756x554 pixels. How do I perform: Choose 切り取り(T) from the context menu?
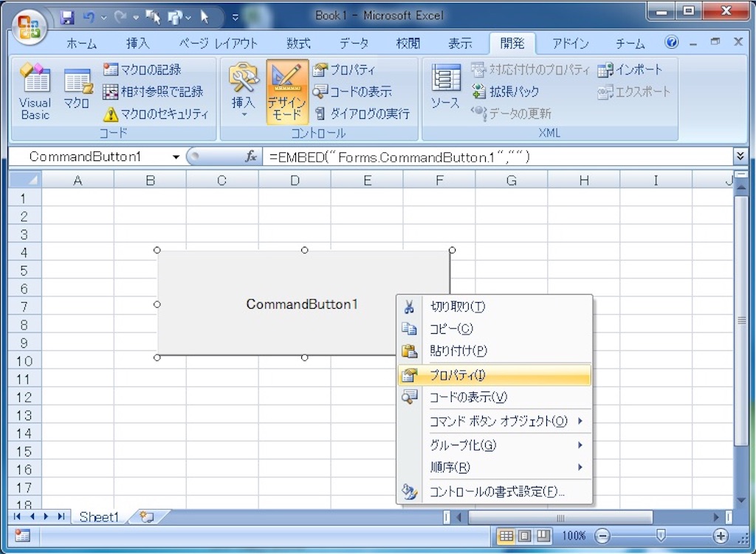495,307
